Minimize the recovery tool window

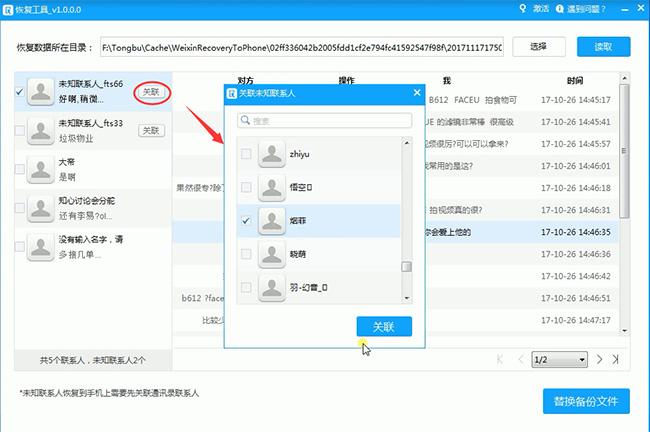coord(625,9)
